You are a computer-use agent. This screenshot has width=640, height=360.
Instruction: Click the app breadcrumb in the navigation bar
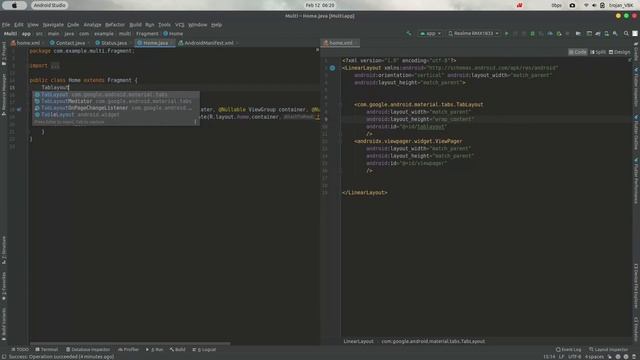coord(26,33)
